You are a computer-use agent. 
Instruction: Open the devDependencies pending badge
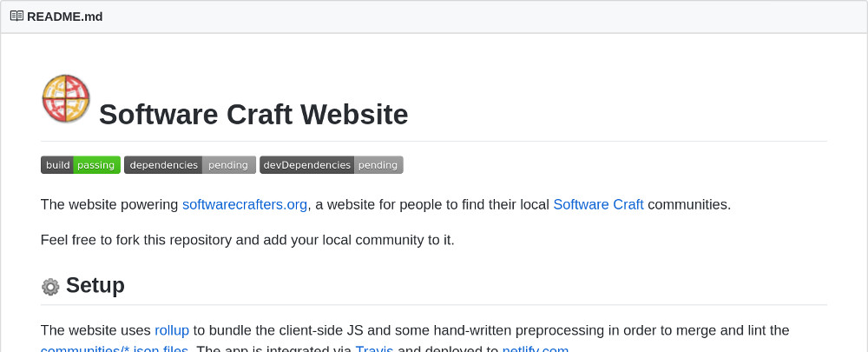331,165
